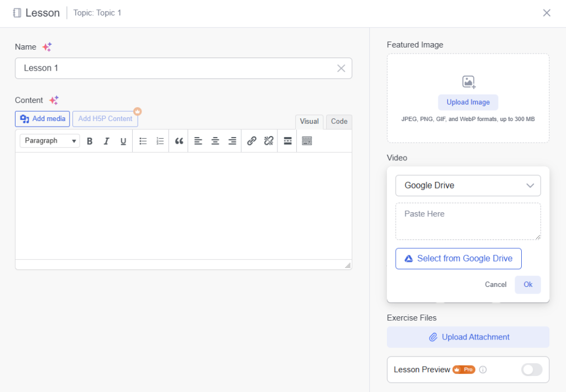
Task: Click the editor resize handle corner
Action: point(348,265)
